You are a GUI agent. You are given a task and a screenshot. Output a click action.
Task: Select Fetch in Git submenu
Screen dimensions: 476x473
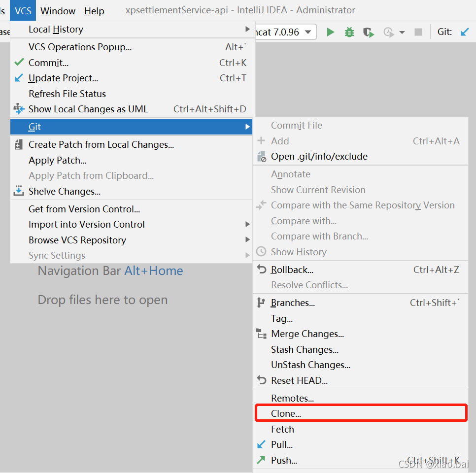360,429
